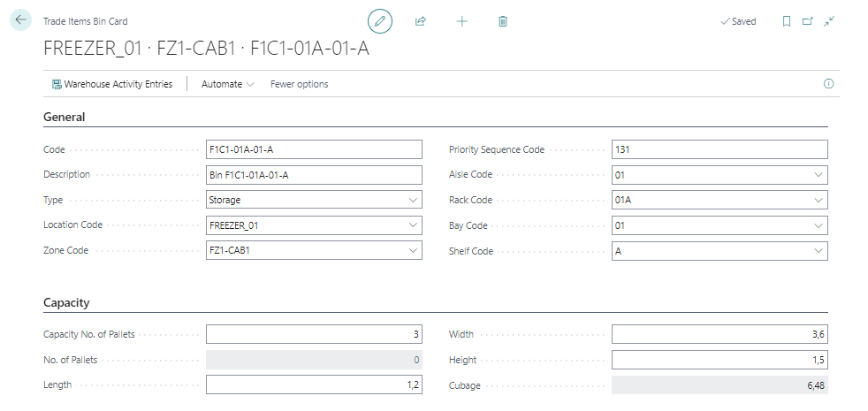This screenshot has width=868, height=411.
Task: Open page in new window icon
Action: click(807, 21)
